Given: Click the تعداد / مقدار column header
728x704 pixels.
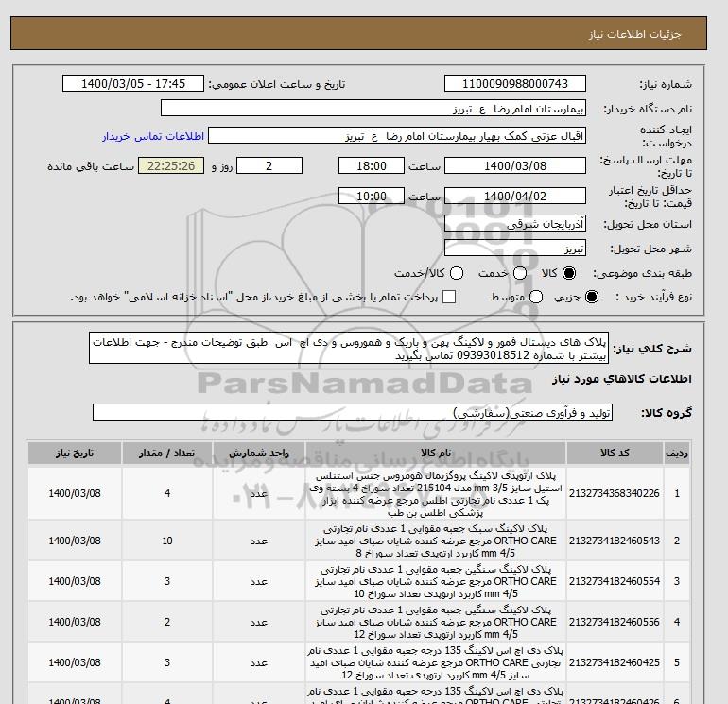Looking at the screenshot, I should [x=167, y=453].
